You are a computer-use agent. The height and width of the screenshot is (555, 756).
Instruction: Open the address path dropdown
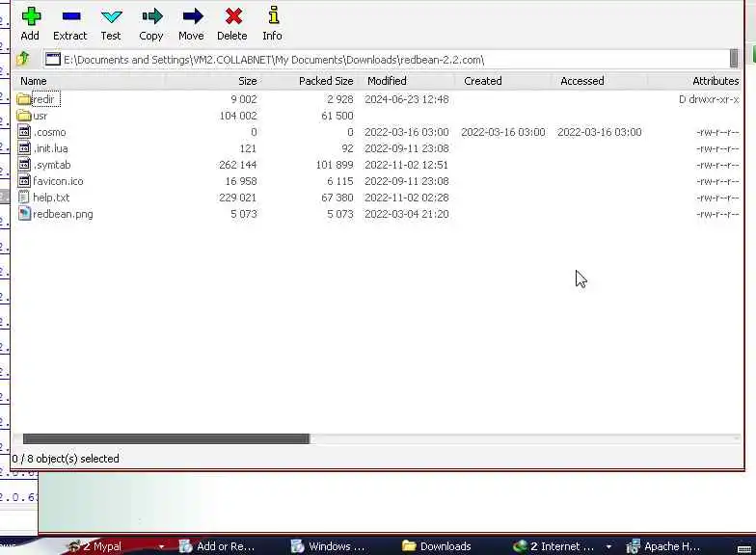tap(734, 59)
